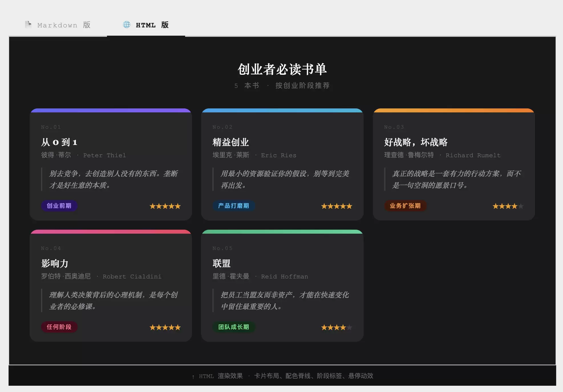Open the 联盟 book title
Screen dimensions: 563x392
click(x=221, y=263)
